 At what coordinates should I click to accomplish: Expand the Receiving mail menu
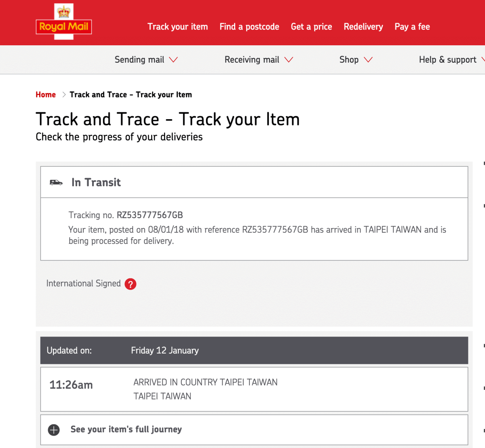pos(259,60)
